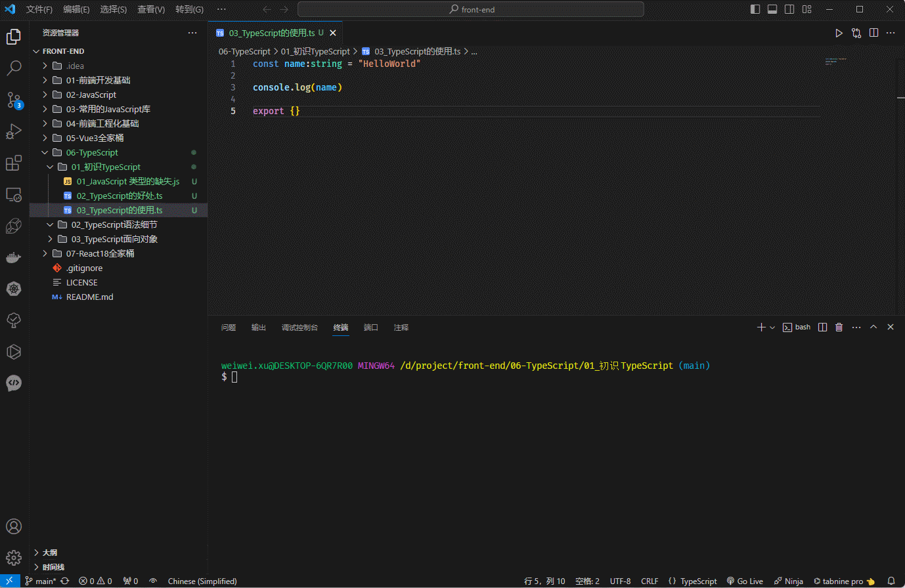
Task: Kill the terminal with trash icon
Action: (839, 327)
